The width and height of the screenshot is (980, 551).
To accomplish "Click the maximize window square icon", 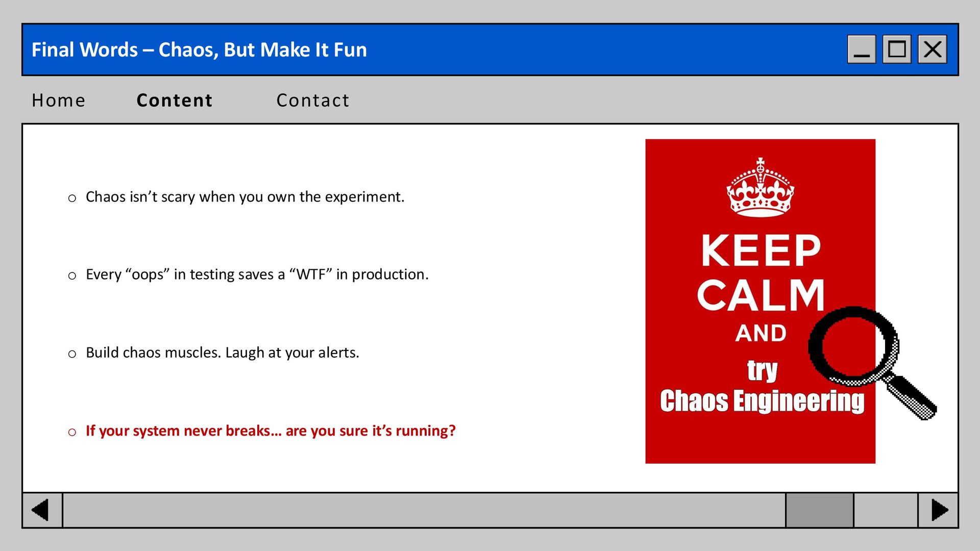I will click(897, 49).
